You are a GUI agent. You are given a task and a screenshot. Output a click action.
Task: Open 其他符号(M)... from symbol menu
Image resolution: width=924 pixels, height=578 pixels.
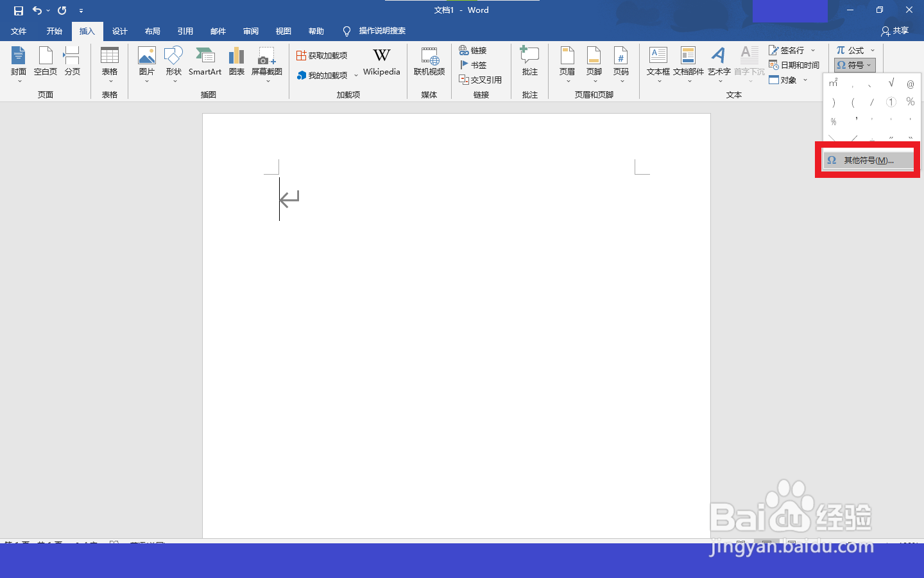(869, 161)
